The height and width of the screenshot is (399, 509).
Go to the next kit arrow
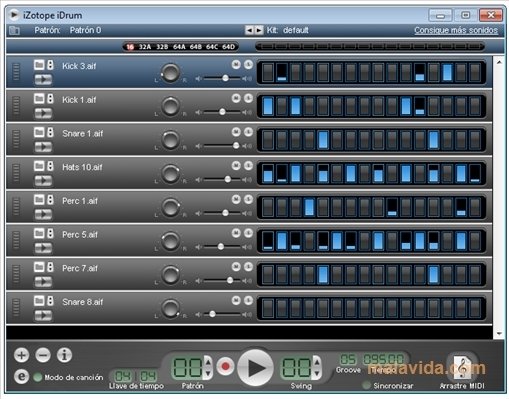(x=259, y=30)
